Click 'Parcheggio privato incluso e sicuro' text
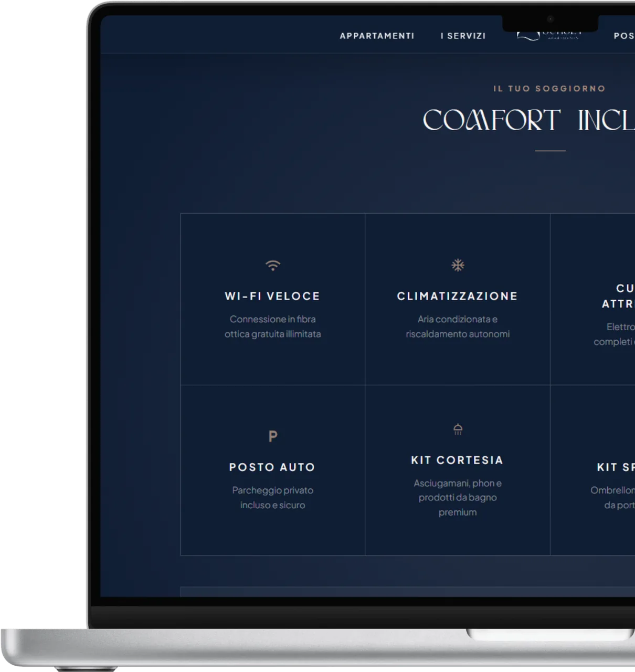 [x=273, y=498]
